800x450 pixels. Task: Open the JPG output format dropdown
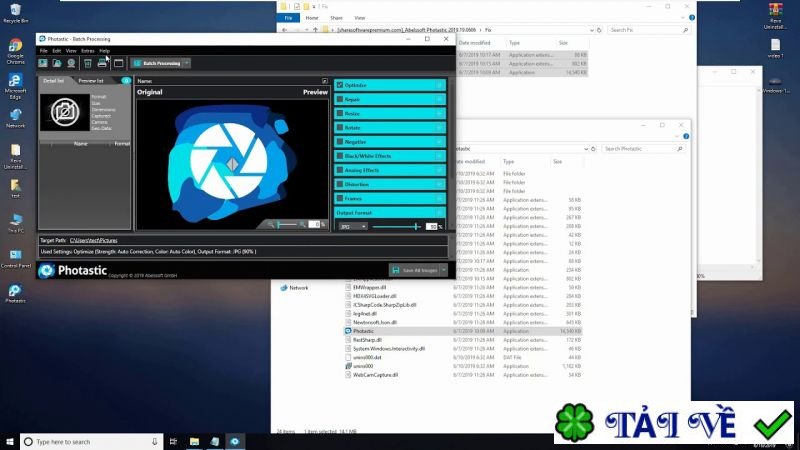tap(353, 227)
